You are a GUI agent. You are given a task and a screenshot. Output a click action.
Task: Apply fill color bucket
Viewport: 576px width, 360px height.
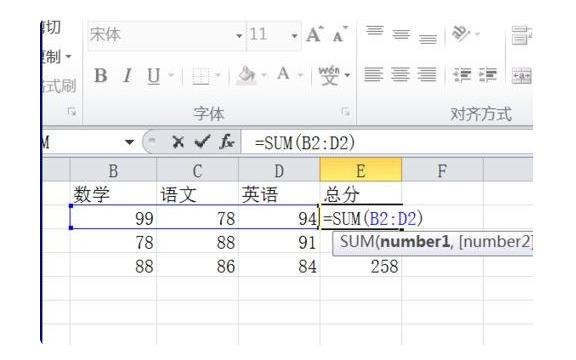246,75
